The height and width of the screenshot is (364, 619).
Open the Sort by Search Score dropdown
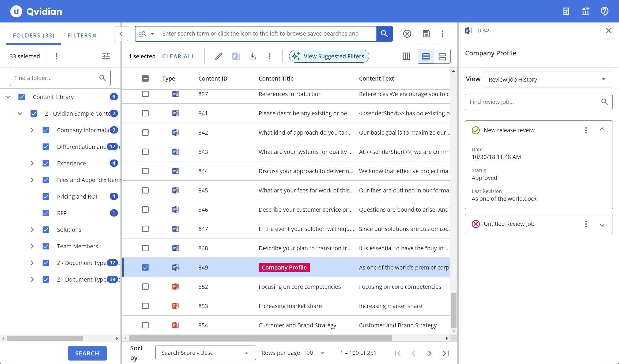(x=206, y=353)
